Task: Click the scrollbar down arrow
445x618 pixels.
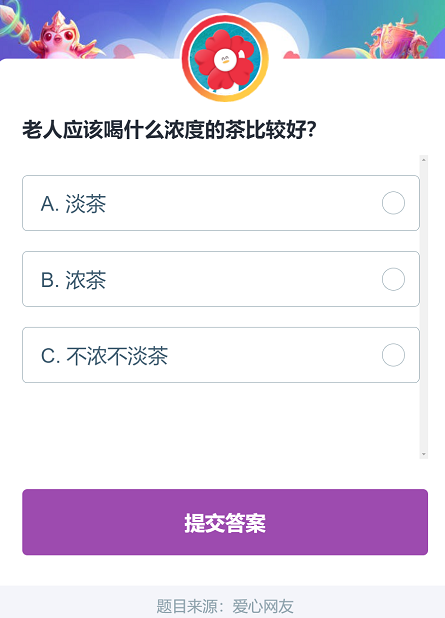Action: pos(424,454)
